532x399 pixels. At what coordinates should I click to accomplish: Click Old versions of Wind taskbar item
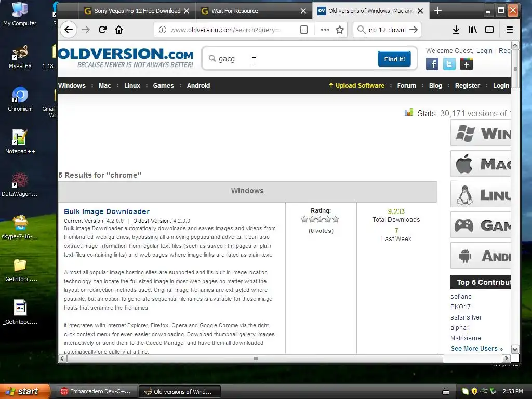coord(180,392)
